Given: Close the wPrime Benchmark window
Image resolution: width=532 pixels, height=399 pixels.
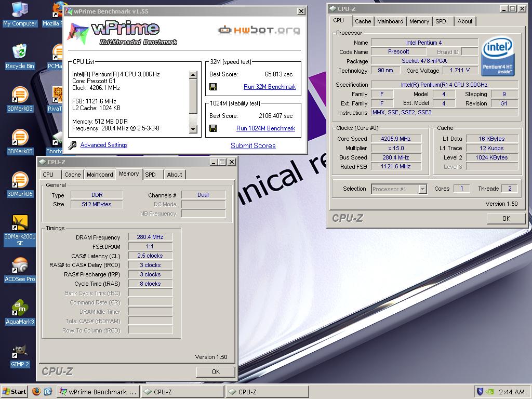Looking at the screenshot, I should pos(301,11).
